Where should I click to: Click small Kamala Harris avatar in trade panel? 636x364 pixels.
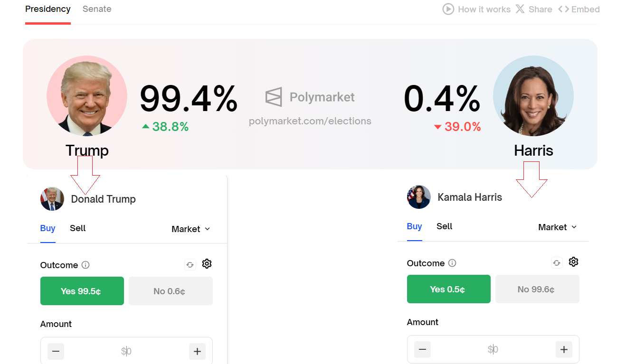pos(419,197)
